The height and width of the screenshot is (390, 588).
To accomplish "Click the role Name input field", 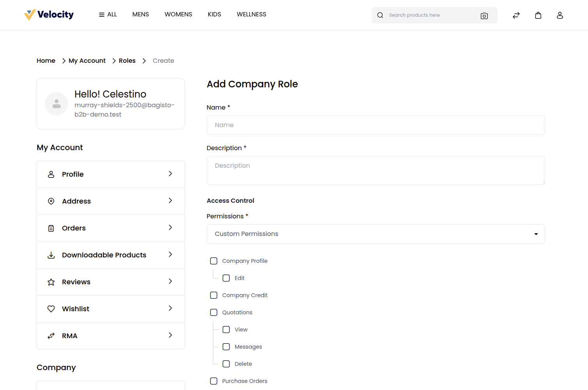I will [x=376, y=125].
